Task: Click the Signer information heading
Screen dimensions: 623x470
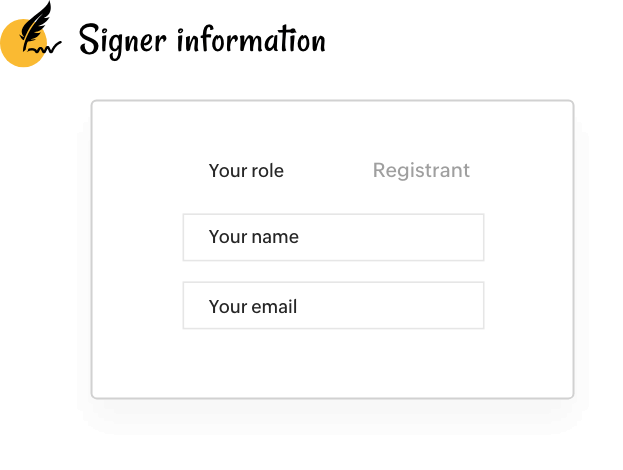Action: click(202, 41)
